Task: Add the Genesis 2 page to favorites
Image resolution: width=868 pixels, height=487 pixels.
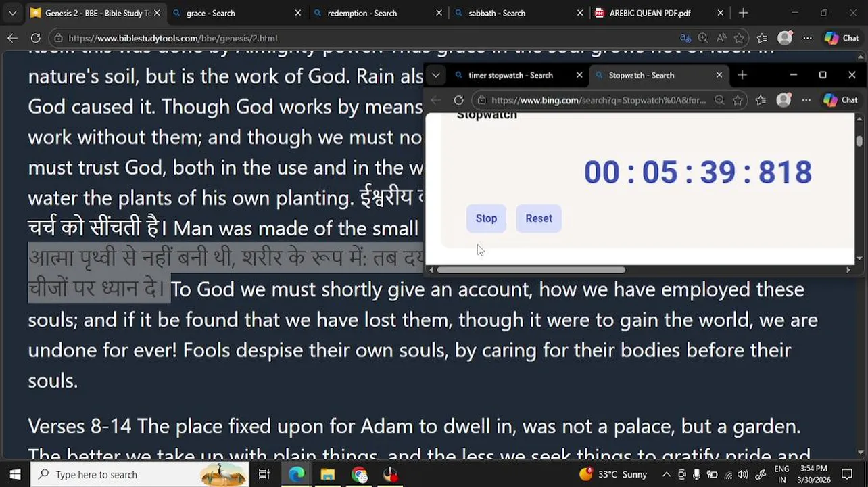Action: point(740,38)
